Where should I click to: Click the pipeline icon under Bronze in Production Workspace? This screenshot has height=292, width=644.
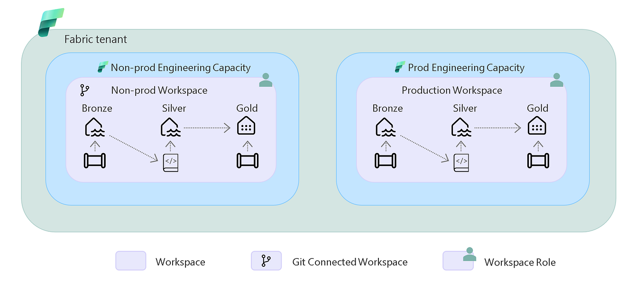[385, 160]
